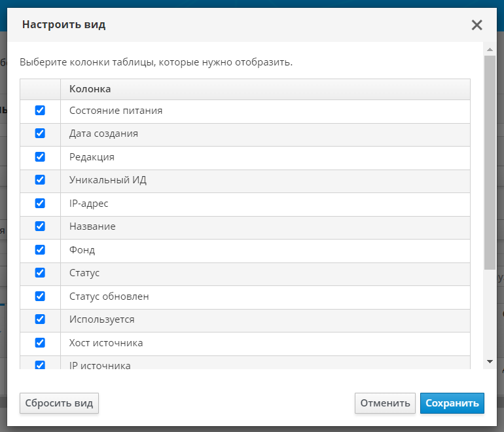
Task: Toggle the Хост источника column checkbox
Action: tap(40, 343)
